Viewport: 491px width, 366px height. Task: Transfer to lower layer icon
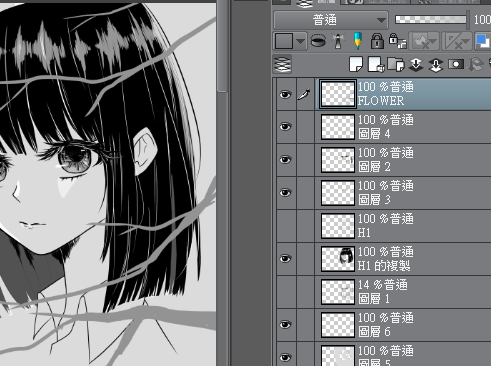pos(416,64)
